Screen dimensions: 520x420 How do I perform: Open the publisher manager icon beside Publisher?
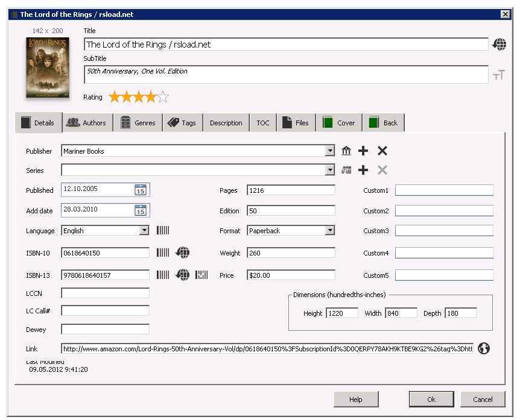pyautogui.click(x=346, y=151)
